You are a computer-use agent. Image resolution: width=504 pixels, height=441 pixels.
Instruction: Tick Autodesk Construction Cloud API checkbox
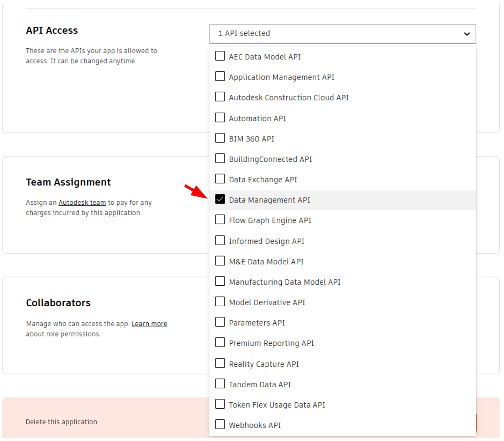220,97
